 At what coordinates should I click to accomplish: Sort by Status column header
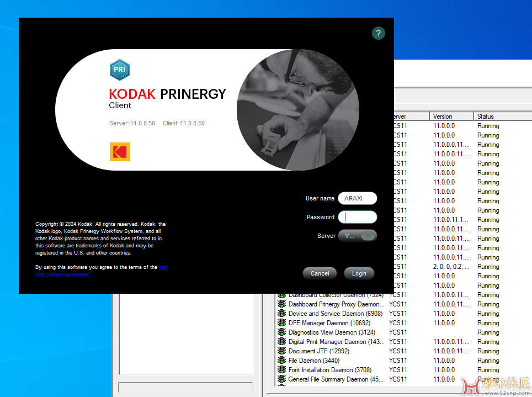pyautogui.click(x=503, y=116)
